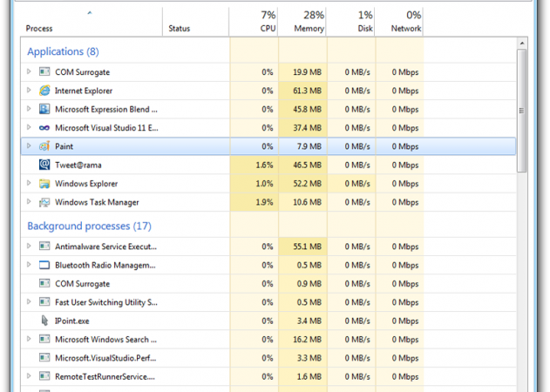Select the Background processes (17) group heading
The height and width of the screenshot is (392, 550).
point(88,226)
